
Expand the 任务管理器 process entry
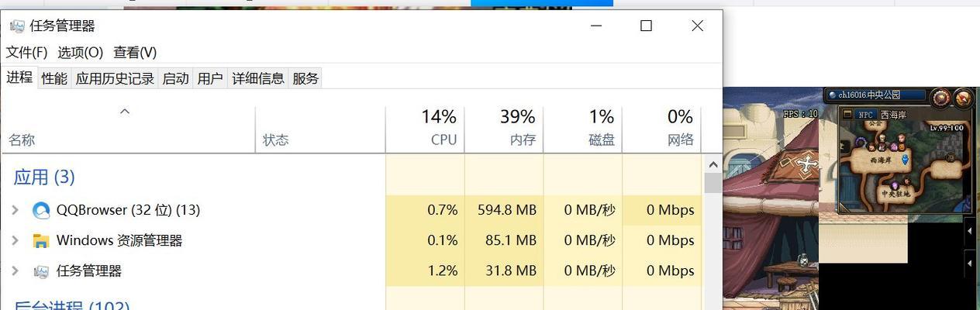[14, 271]
